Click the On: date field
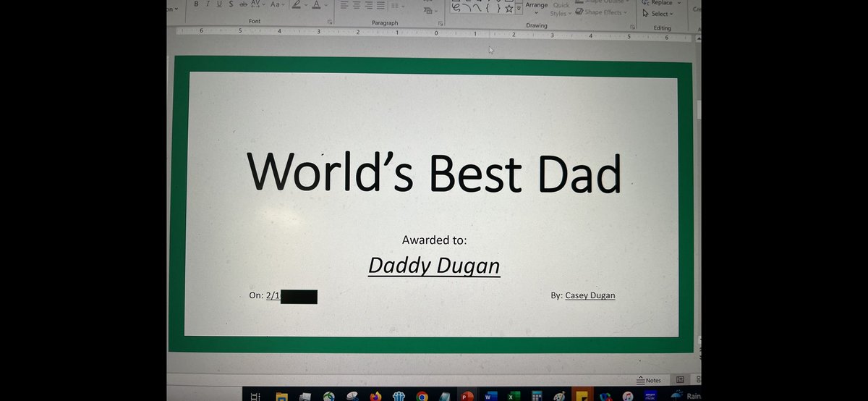868x401 pixels. (x=283, y=295)
